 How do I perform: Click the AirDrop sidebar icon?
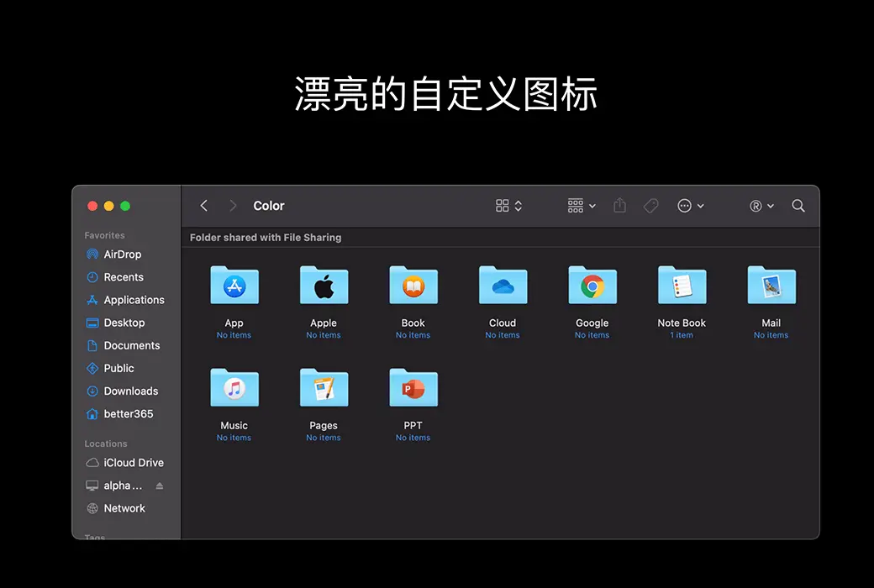(92, 255)
